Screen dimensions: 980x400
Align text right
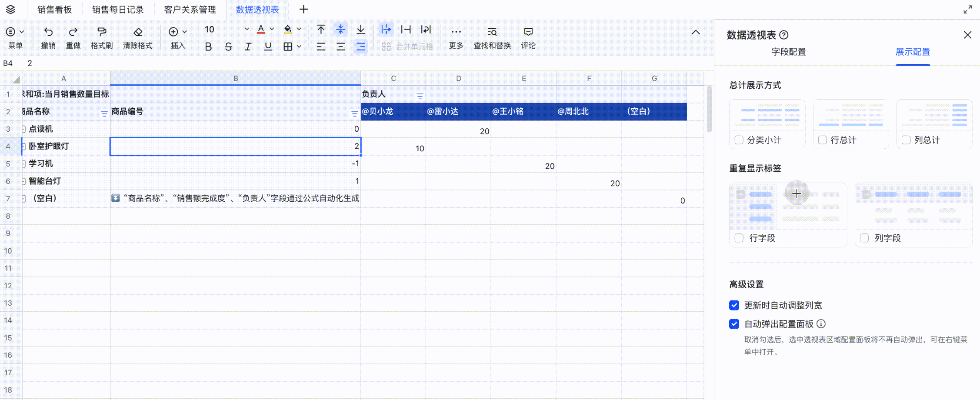[x=361, y=47]
